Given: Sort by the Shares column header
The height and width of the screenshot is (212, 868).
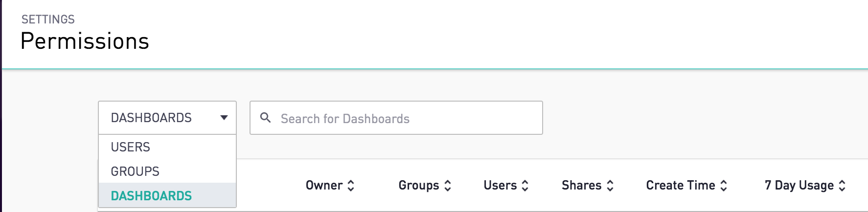Looking at the screenshot, I should pyautogui.click(x=581, y=186).
